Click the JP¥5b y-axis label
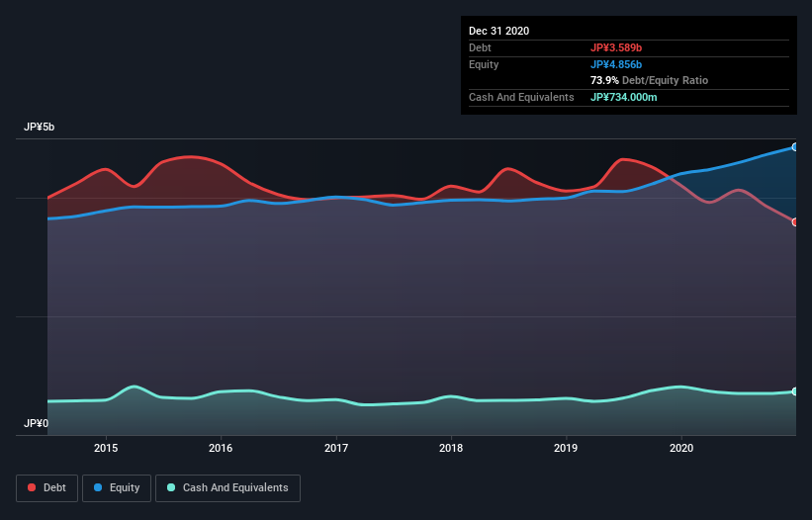Screen dimensions: 812x520 [x=39, y=128]
